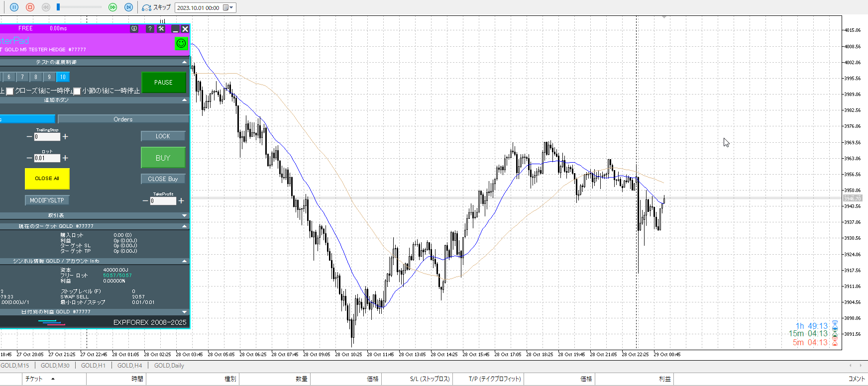Switch to the GOLD,H1 chart tab
This screenshot has width=868, height=386.
click(93, 366)
